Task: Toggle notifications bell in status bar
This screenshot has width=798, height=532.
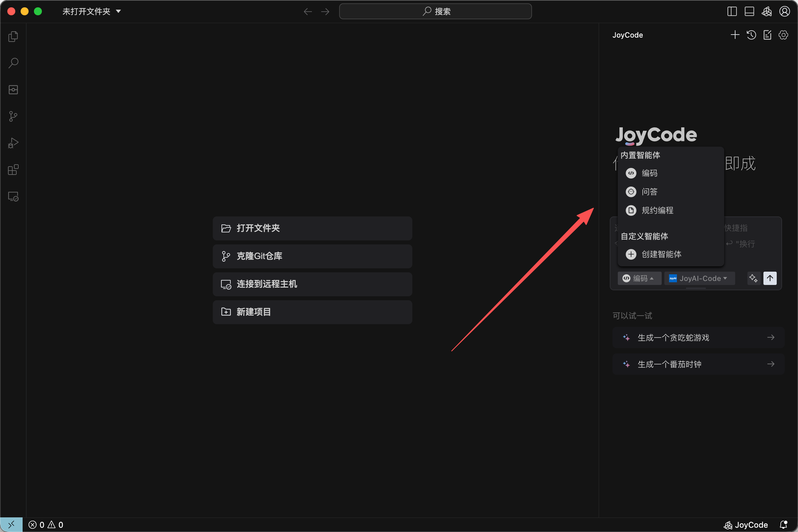Action: (x=783, y=525)
